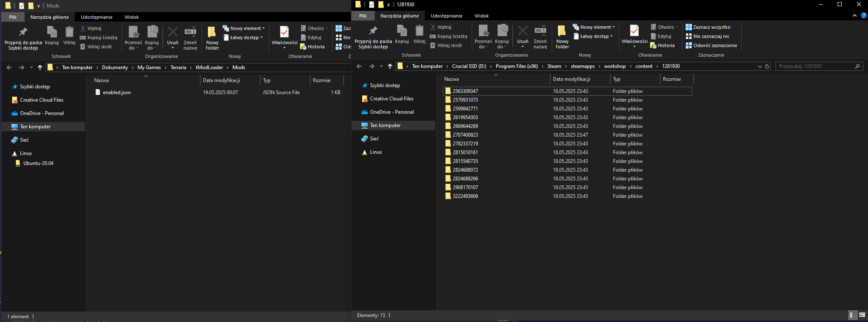Pin to Quick access in 1281930 window
The image size is (868, 322).
373,37
